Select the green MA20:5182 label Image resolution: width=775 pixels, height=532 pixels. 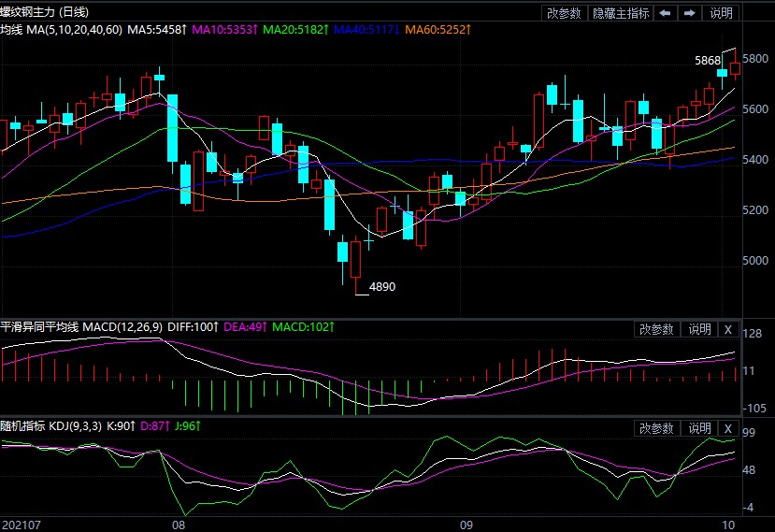click(295, 31)
